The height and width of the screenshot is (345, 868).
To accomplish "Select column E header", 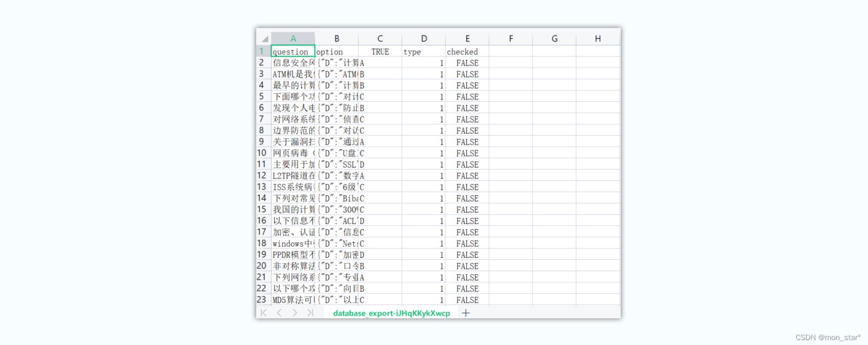I will click(467, 39).
